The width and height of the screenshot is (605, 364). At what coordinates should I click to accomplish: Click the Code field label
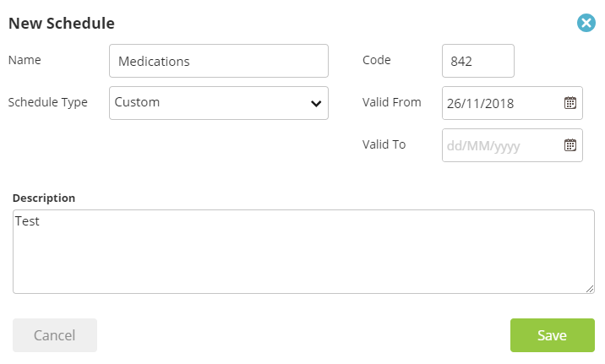point(377,60)
